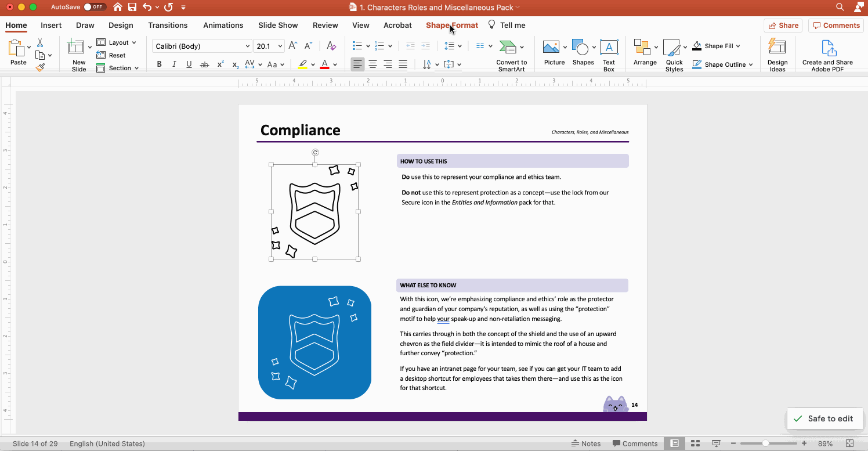
Task: Apply subscript formatting
Action: pyautogui.click(x=235, y=64)
